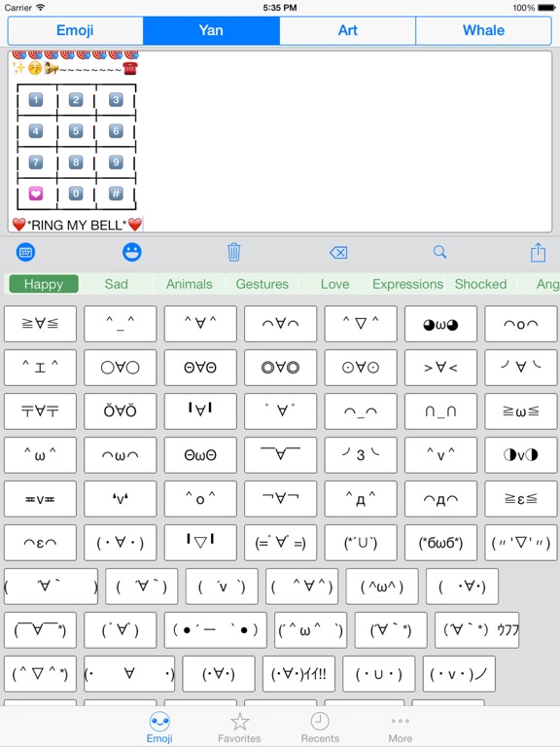Tap the share icon
Viewport: 560px width, 747px height.
click(538, 252)
